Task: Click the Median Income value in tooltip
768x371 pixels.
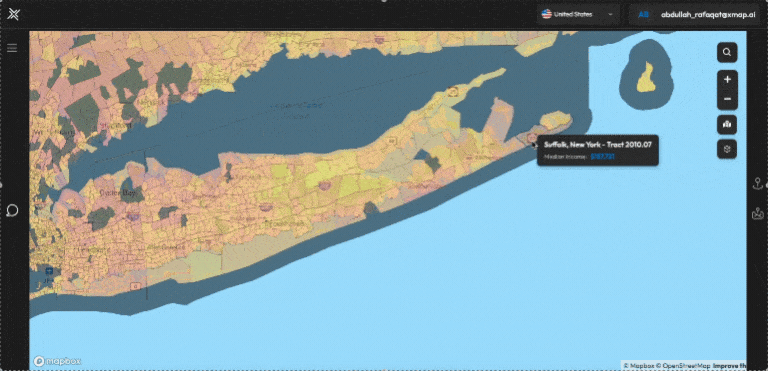Action: click(602, 157)
